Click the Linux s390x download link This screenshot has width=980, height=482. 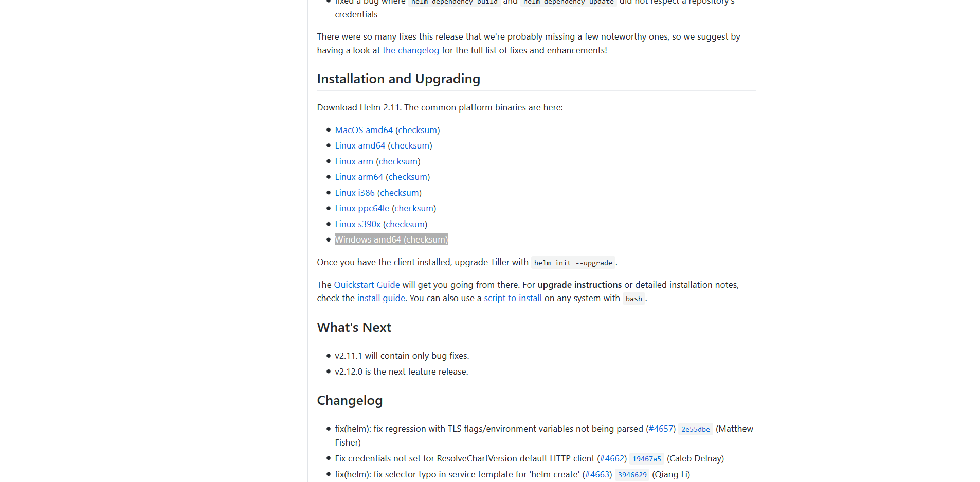[357, 224]
